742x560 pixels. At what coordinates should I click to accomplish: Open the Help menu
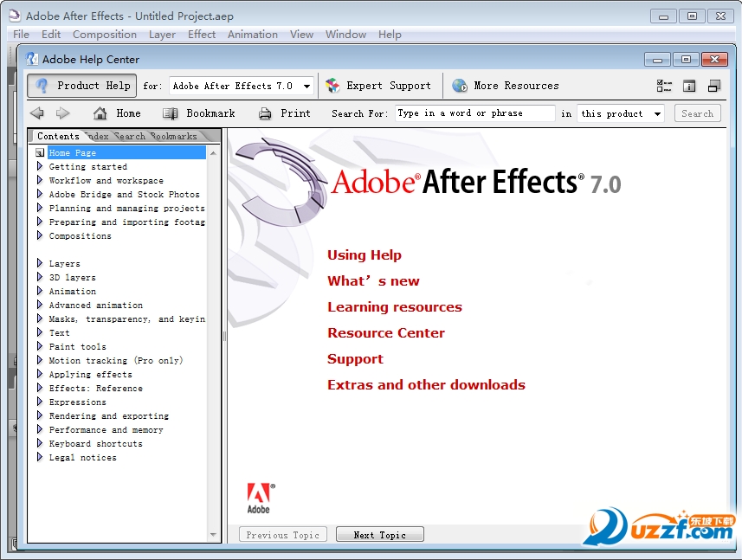(x=390, y=35)
